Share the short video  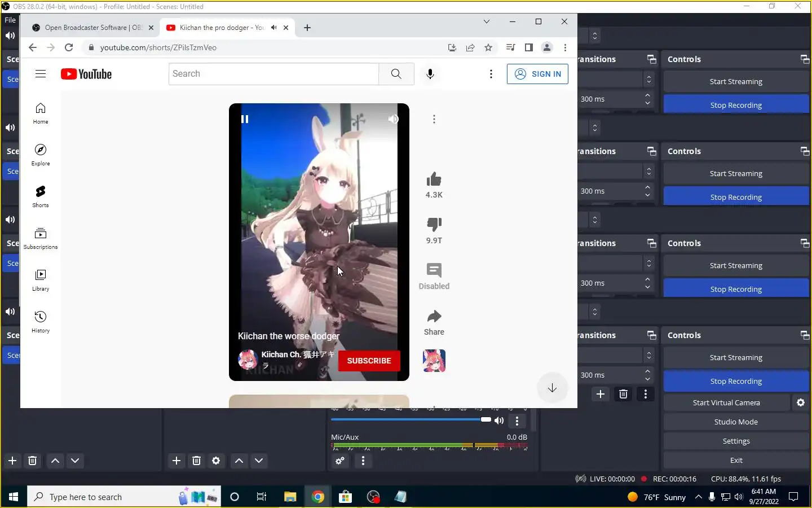[x=434, y=316]
